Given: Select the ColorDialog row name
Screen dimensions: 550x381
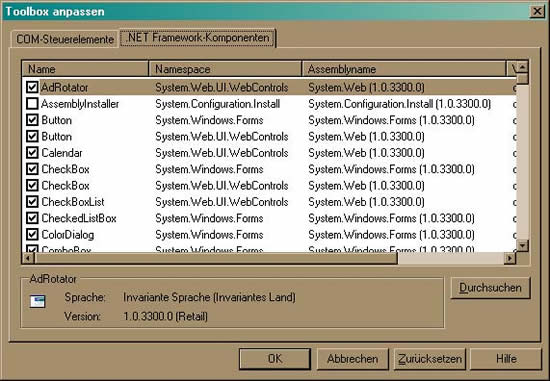Looking at the screenshot, I should click(x=68, y=235).
